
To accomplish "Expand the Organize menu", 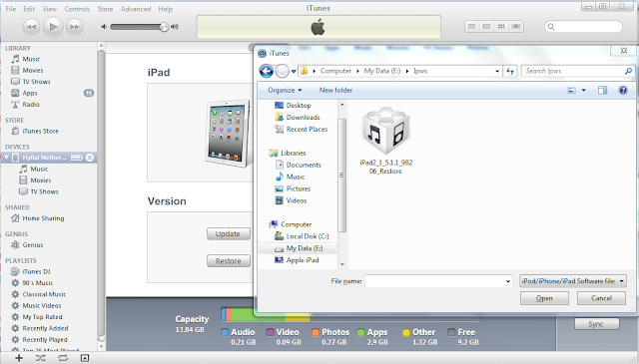I will click(285, 90).
